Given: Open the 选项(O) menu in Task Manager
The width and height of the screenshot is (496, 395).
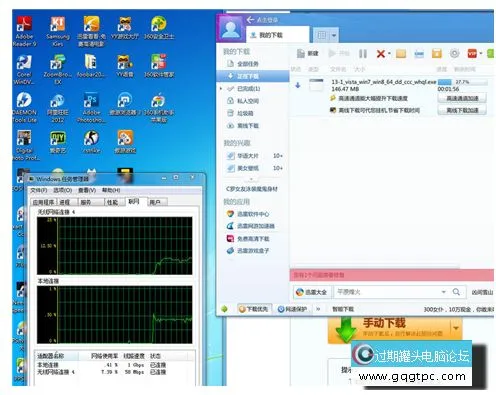Looking at the screenshot, I should (x=62, y=190).
